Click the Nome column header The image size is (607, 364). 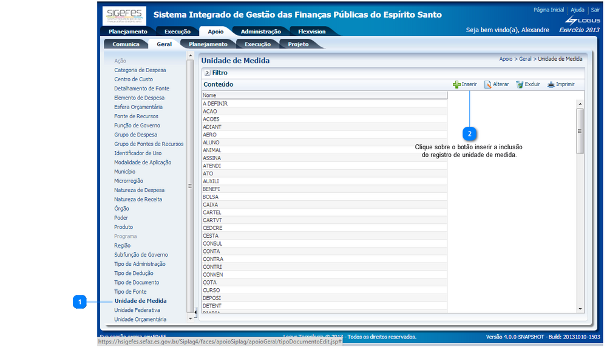pos(324,95)
